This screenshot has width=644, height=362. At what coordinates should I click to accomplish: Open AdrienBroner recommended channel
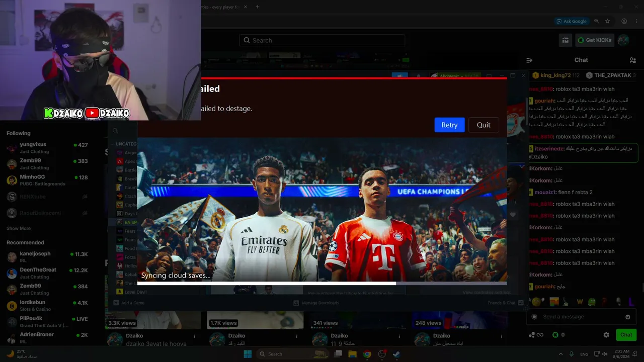pyautogui.click(x=47, y=337)
